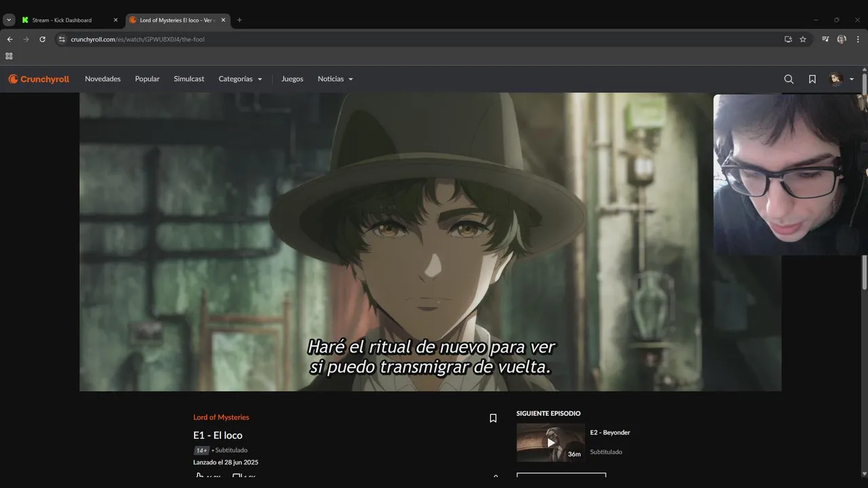Open the tab search dropdown
The height and width of the screenshot is (488, 868).
pos(9,20)
